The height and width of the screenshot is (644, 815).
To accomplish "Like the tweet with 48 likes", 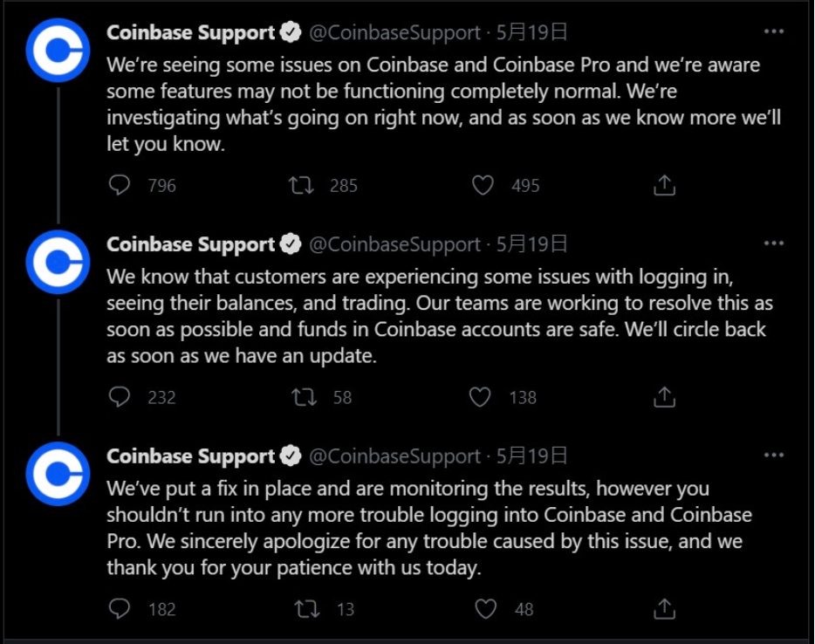I will click(485, 608).
